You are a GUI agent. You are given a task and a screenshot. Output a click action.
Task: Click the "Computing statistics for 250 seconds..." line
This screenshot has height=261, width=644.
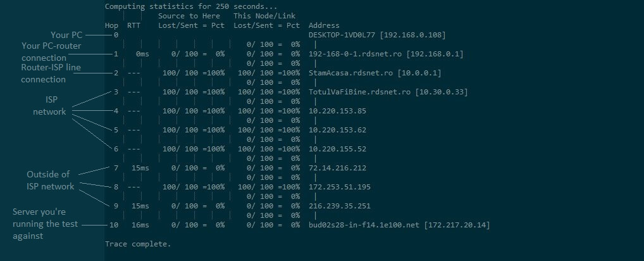tap(190, 6)
